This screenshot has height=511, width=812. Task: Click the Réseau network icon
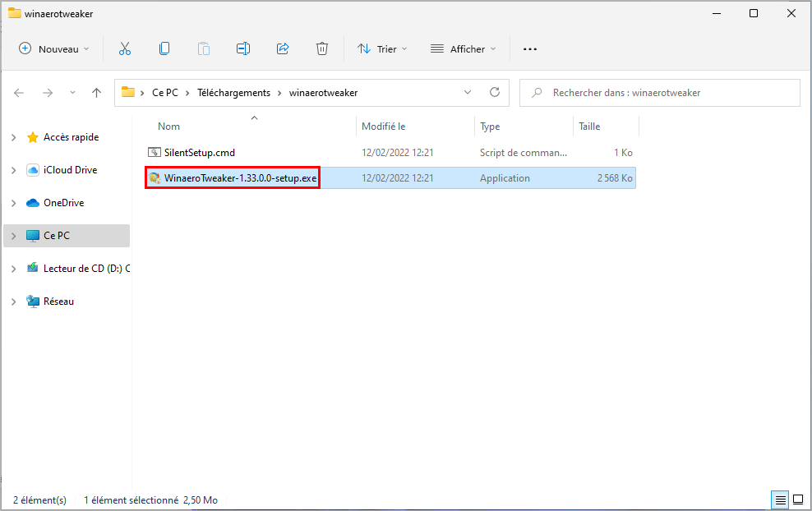[x=33, y=302]
